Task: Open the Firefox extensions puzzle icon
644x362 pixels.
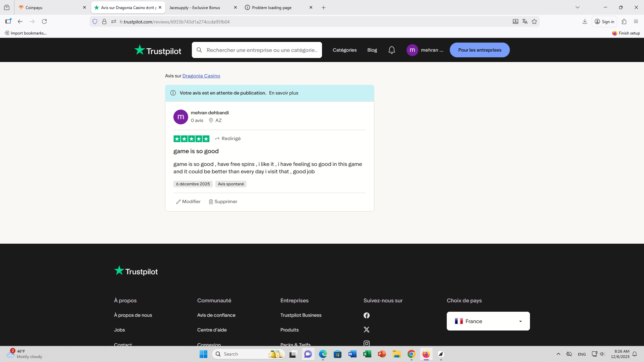Action: (624, 21)
